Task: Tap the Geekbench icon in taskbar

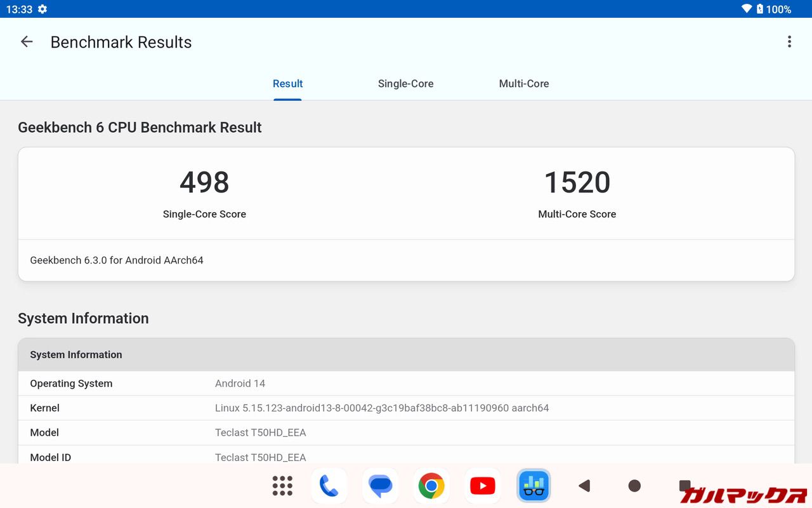Action: pyautogui.click(x=534, y=486)
